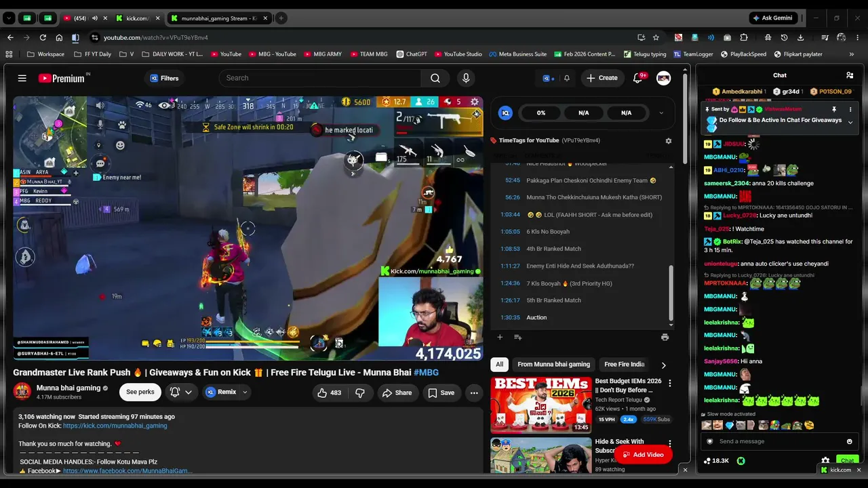
Task: Open browser downloads
Action: 801,37
